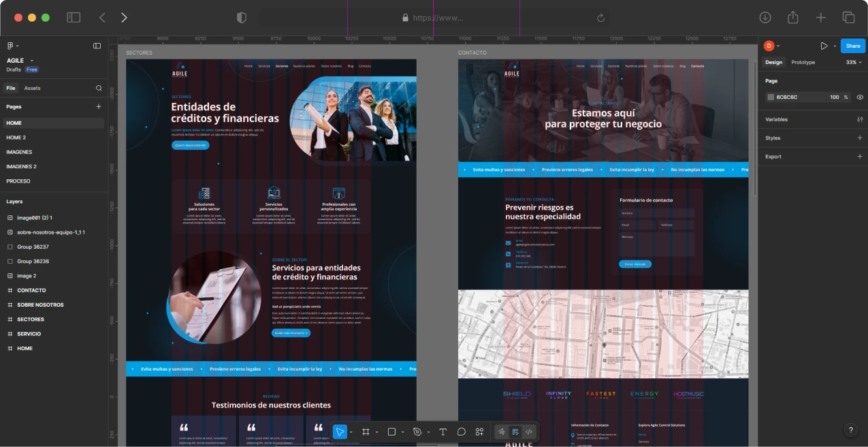The width and height of the screenshot is (868, 447).
Task: Click the blue Share button
Action: [x=853, y=46]
